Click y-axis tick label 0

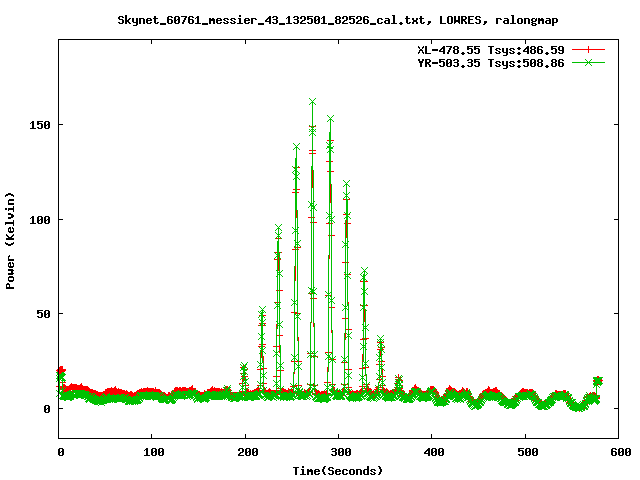click(47, 409)
